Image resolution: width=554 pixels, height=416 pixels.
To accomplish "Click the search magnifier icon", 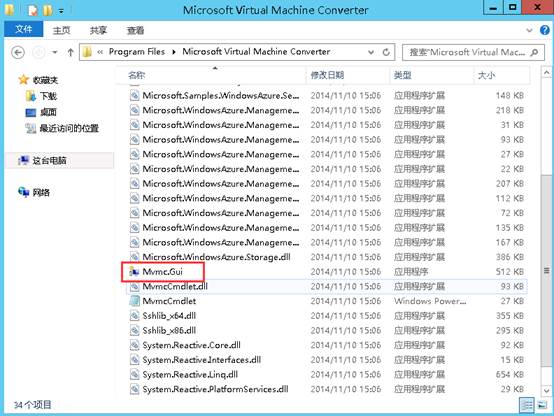I will click(535, 53).
